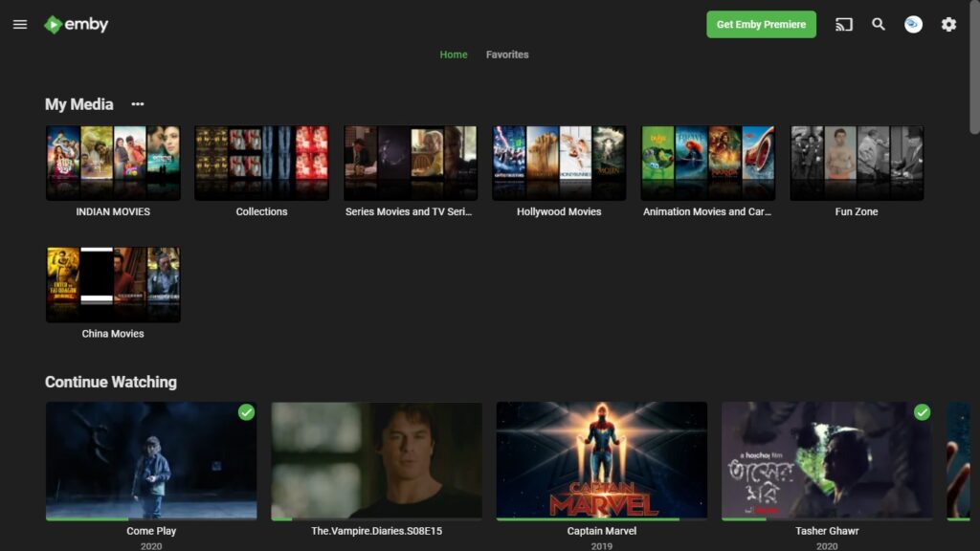Open the user profile avatar
Screen dimensions: 980x551
pyautogui.click(x=913, y=25)
